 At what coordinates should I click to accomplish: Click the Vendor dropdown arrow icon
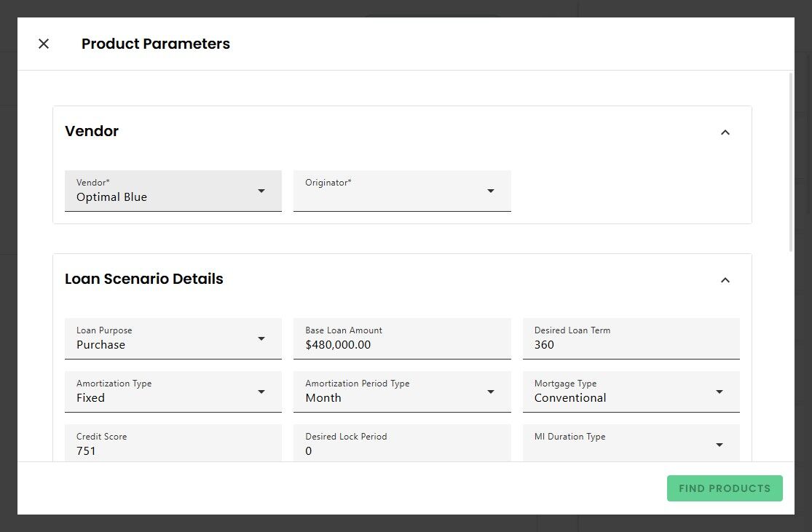(x=261, y=191)
